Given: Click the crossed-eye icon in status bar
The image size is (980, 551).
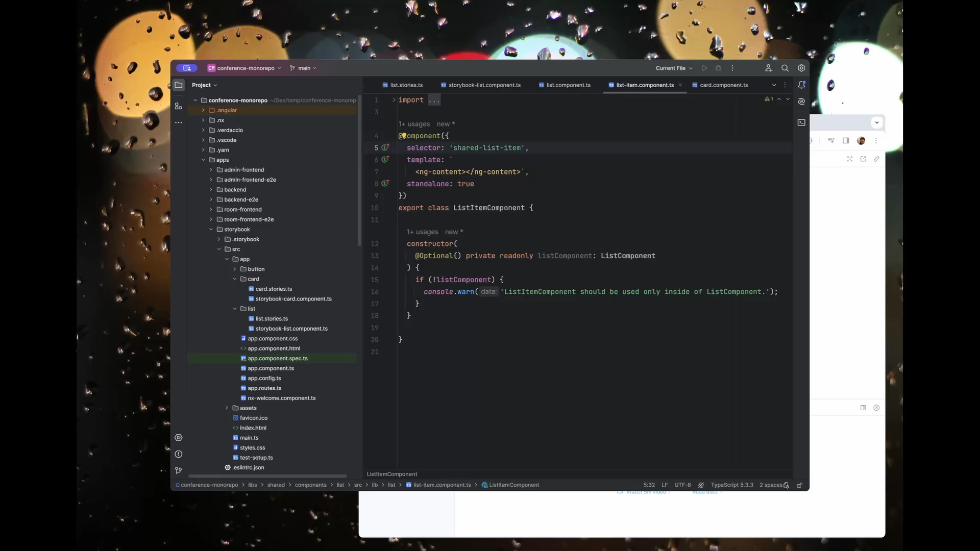Looking at the screenshot, I should [701, 485].
